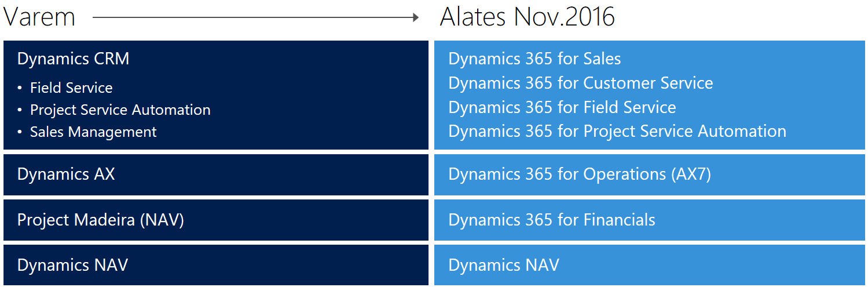This screenshot has height=287, width=868.
Task: Click Dynamics 365 for Operations (AX7) box
Action: 650,175
